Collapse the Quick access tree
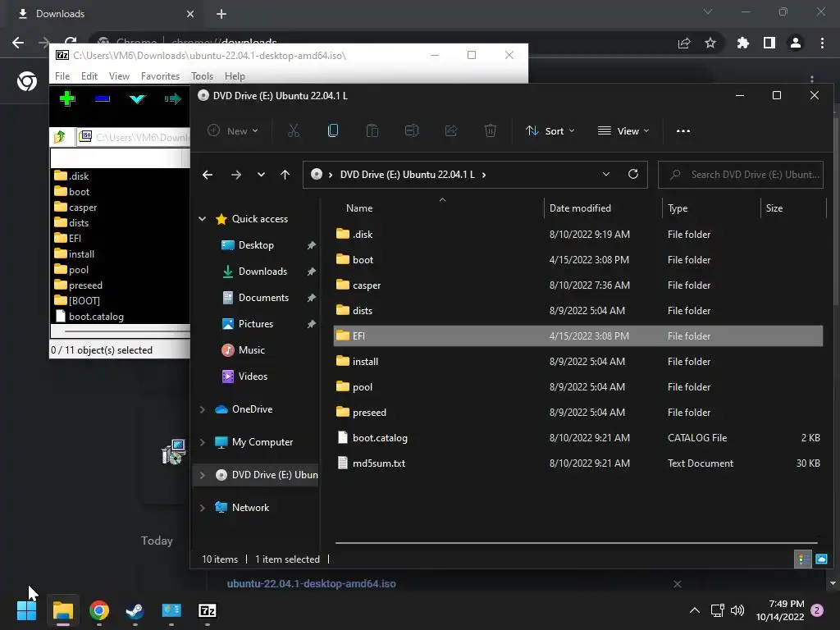The image size is (840, 630). pyautogui.click(x=203, y=218)
